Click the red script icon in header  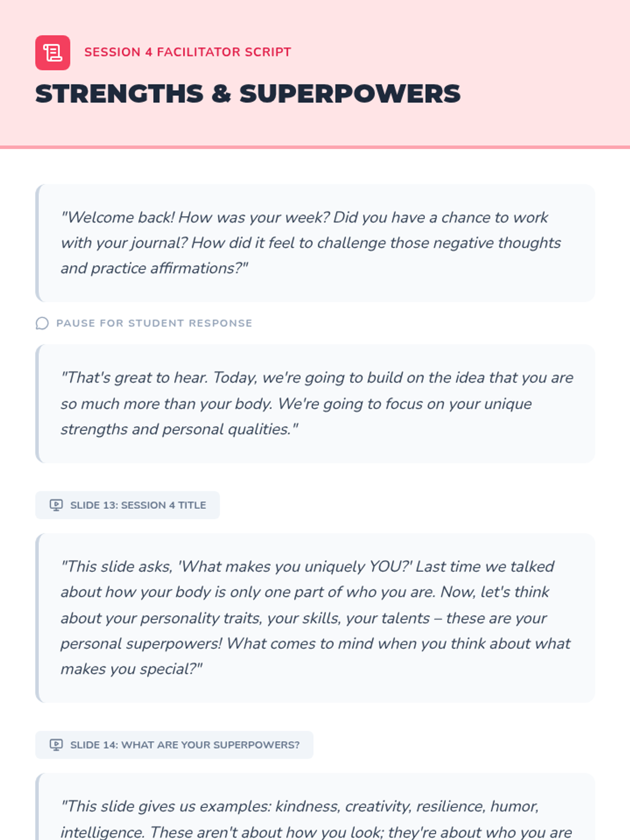[52, 52]
